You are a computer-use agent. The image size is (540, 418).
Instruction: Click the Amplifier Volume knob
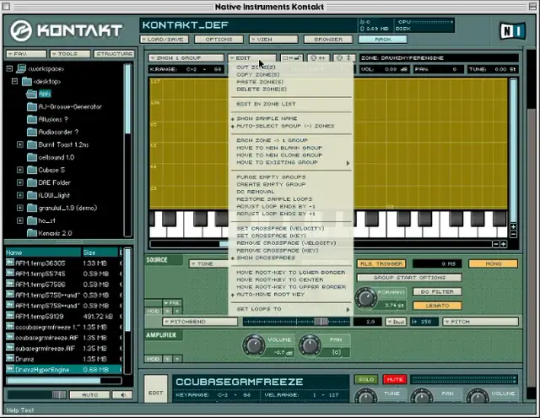coord(254,345)
